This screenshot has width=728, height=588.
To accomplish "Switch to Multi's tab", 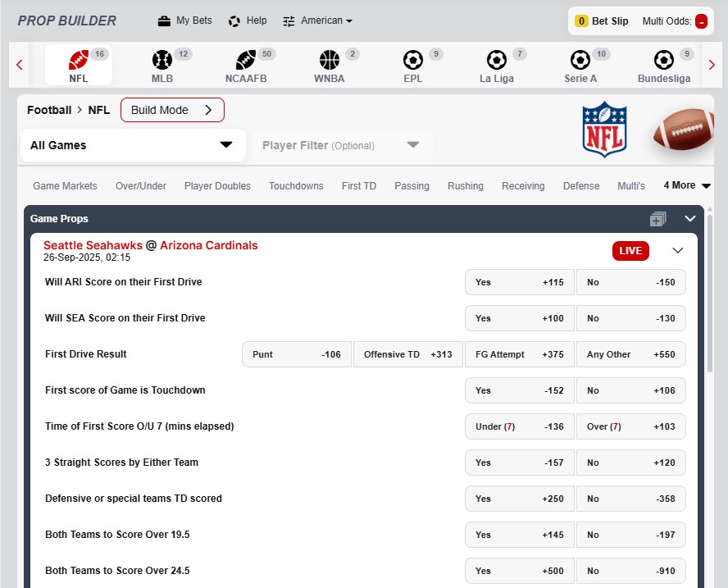I will 631,186.
